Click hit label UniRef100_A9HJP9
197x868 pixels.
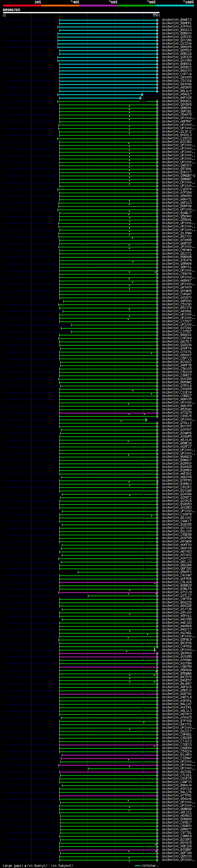(x=177, y=406)
